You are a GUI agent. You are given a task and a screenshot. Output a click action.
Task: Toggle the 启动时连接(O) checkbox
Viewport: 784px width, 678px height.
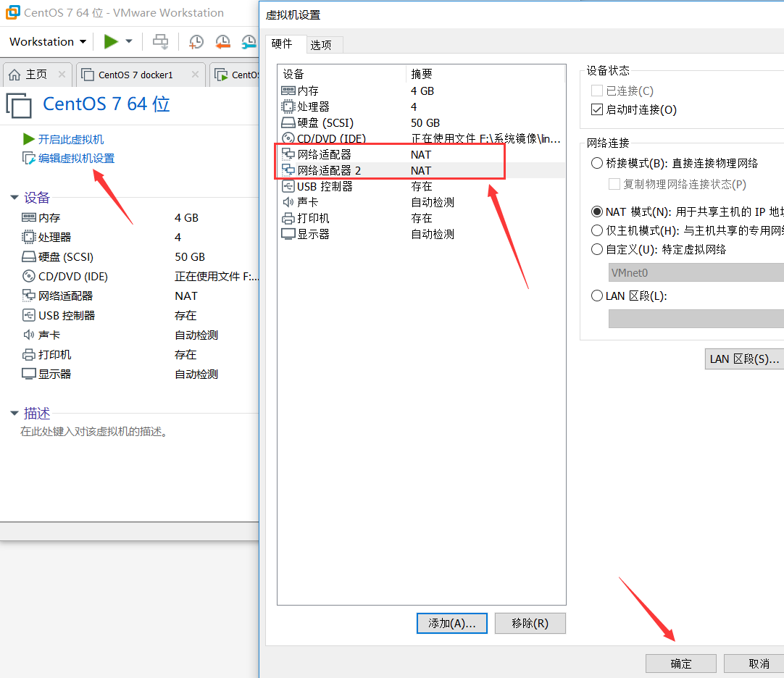point(596,109)
